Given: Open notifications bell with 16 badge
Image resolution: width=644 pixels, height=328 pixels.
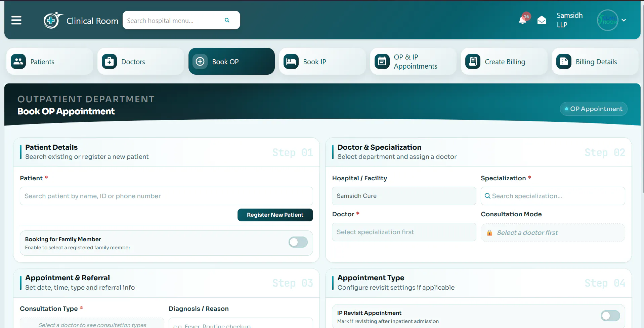Looking at the screenshot, I should pyautogui.click(x=523, y=20).
